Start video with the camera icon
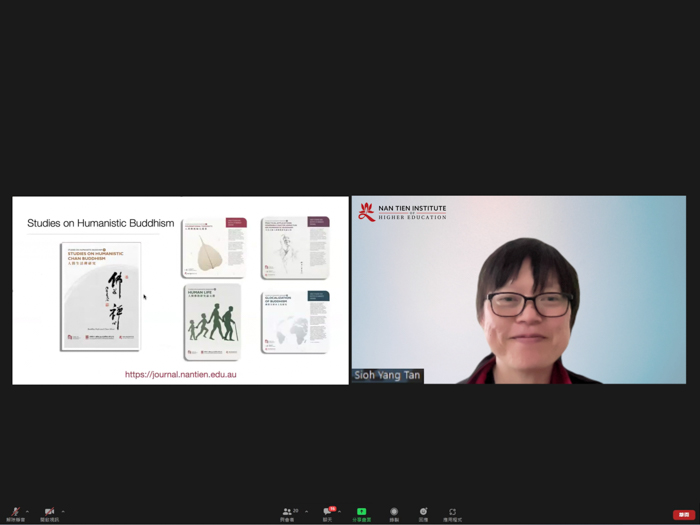Screen dimensions: 700x525 49,512
